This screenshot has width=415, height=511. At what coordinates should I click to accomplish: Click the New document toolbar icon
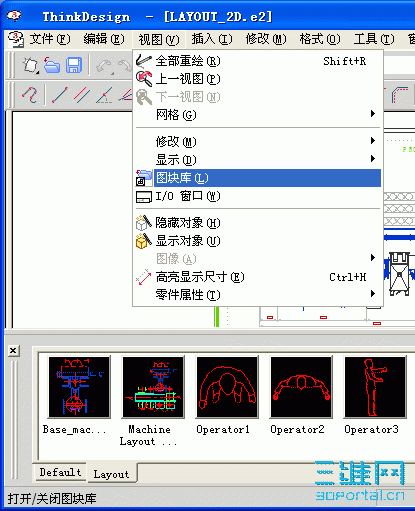[29, 64]
